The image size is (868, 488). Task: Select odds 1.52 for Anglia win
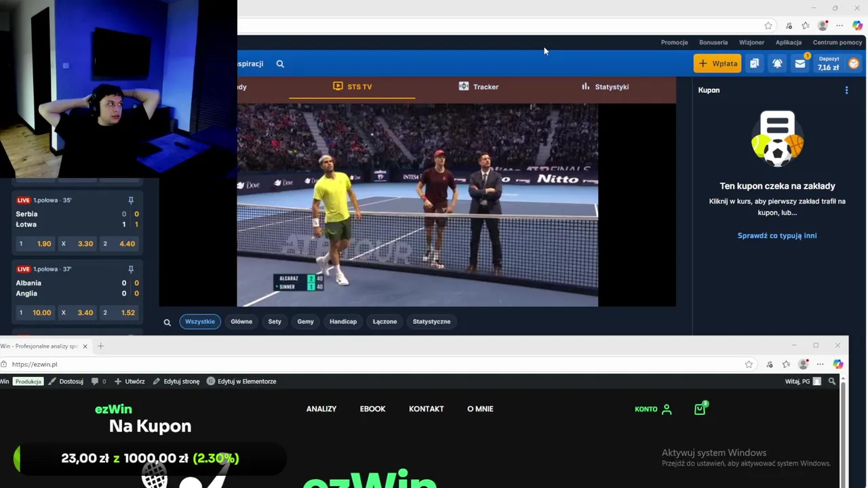click(119, 313)
